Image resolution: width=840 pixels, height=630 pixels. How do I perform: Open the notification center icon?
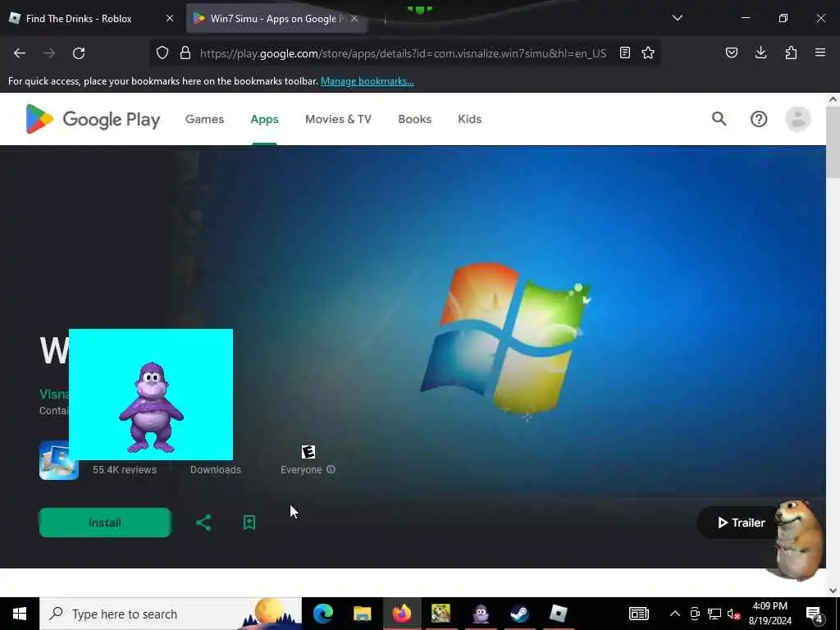[x=815, y=614]
